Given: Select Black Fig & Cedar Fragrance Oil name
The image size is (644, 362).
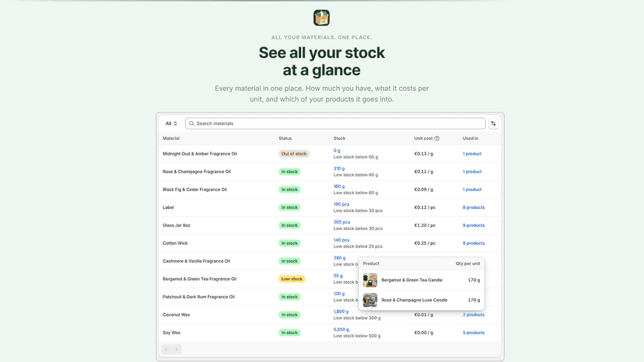Looking at the screenshot, I should coord(195,190).
